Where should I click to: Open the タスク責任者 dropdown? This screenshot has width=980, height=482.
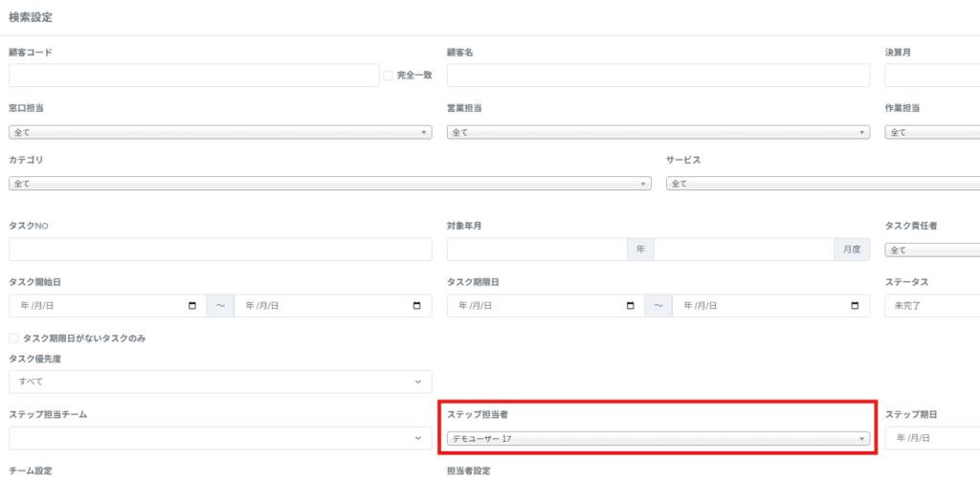click(933, 251)
